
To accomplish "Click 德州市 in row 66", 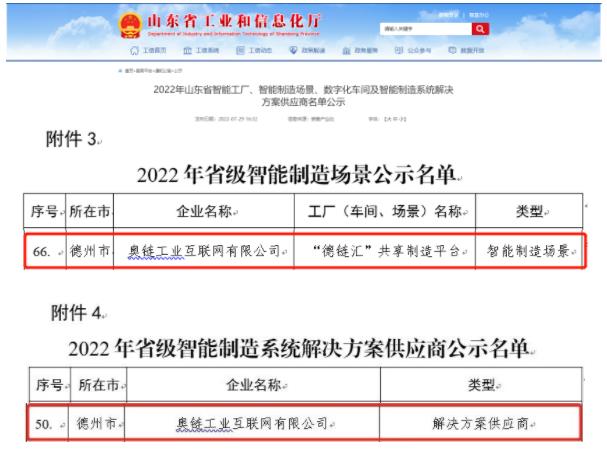I will point(90,251).
